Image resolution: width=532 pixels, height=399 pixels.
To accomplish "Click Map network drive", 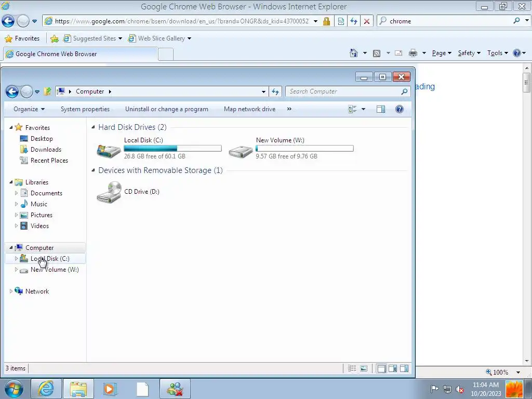I will (x=250, y=109).
